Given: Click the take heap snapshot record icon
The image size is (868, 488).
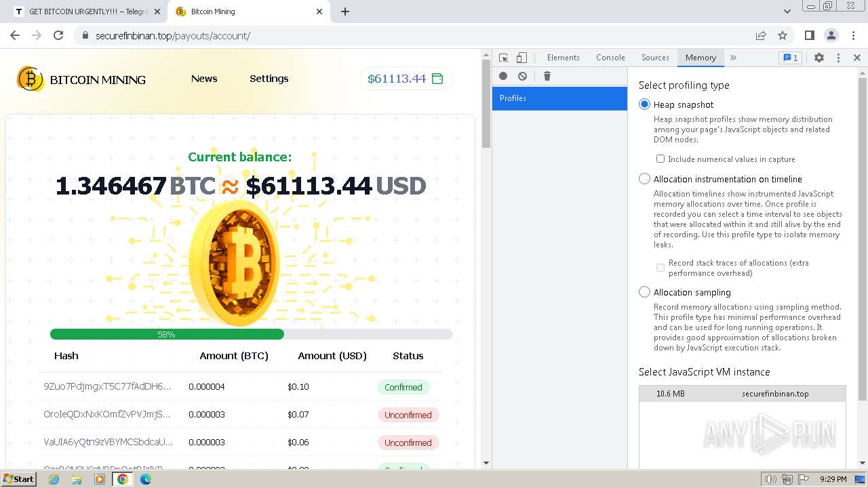Looking at the screenshot, I should (x=503, y=76).
